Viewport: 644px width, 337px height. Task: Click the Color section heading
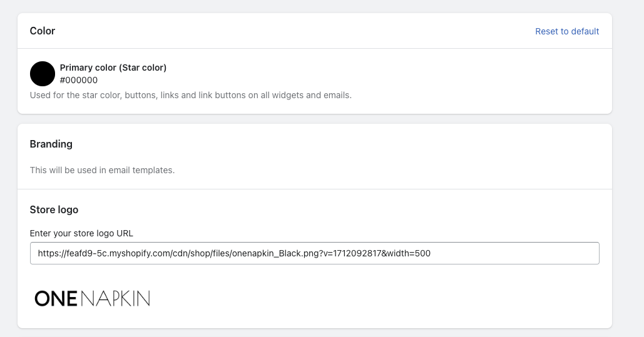43,31
